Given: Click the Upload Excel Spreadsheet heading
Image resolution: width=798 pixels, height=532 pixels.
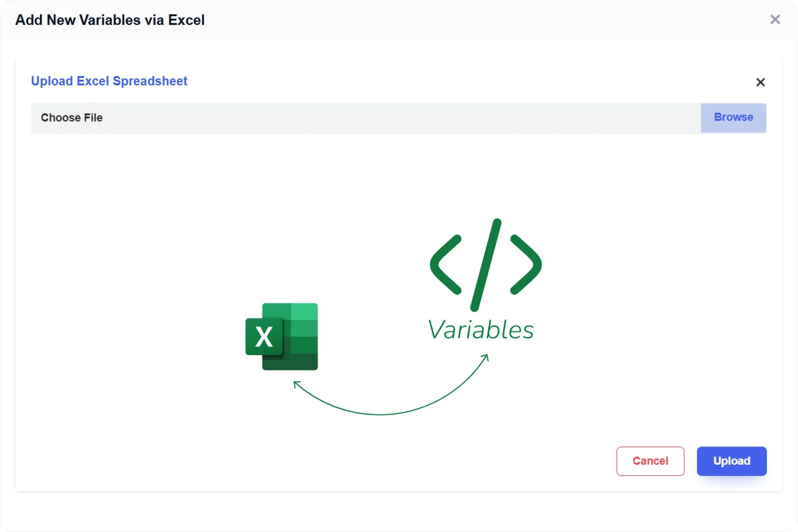Looking at the screenshot, I should click(x=109, y=81).
